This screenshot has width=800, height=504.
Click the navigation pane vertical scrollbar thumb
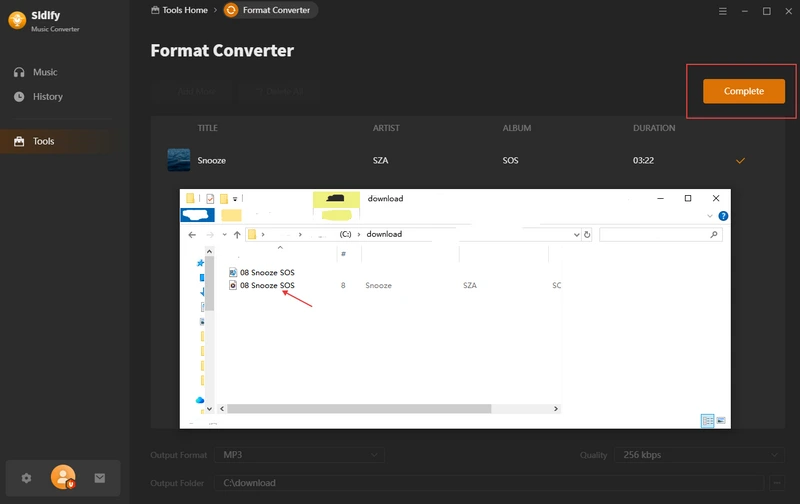tap(209, 283)
